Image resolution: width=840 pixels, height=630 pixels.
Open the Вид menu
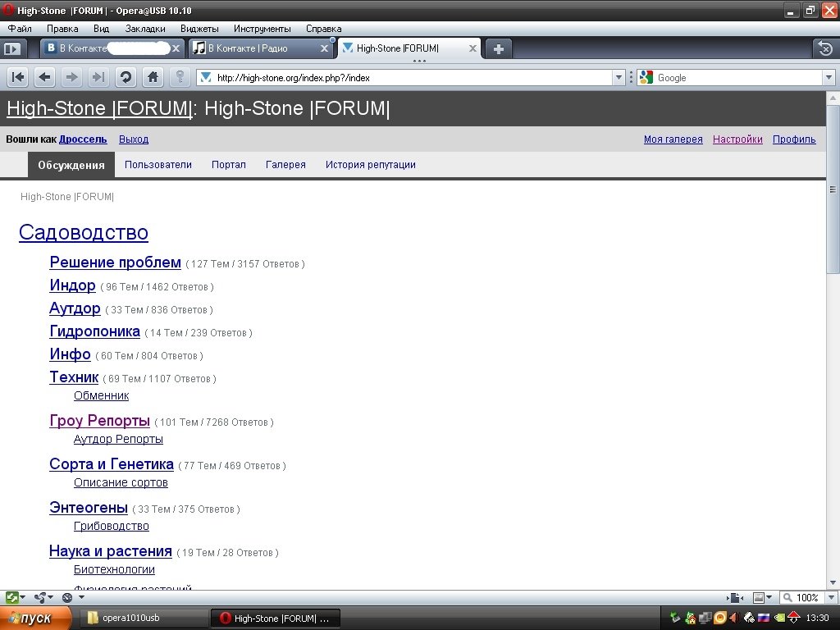(x=101, y=29)
